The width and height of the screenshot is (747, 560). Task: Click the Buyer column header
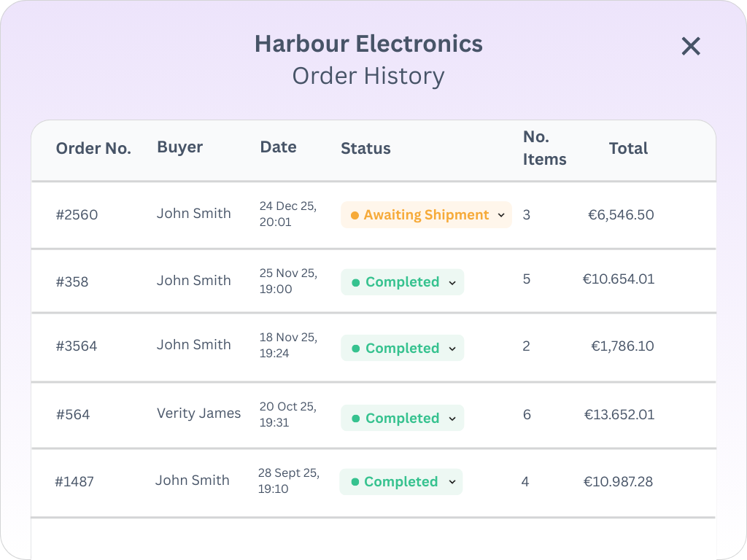pyautogui.click(x=179, y=147)
